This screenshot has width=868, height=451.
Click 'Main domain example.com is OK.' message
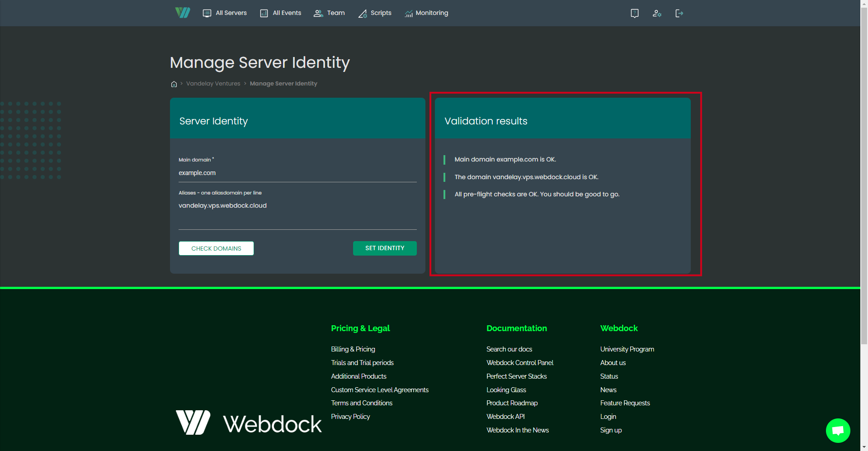point(505,159)
